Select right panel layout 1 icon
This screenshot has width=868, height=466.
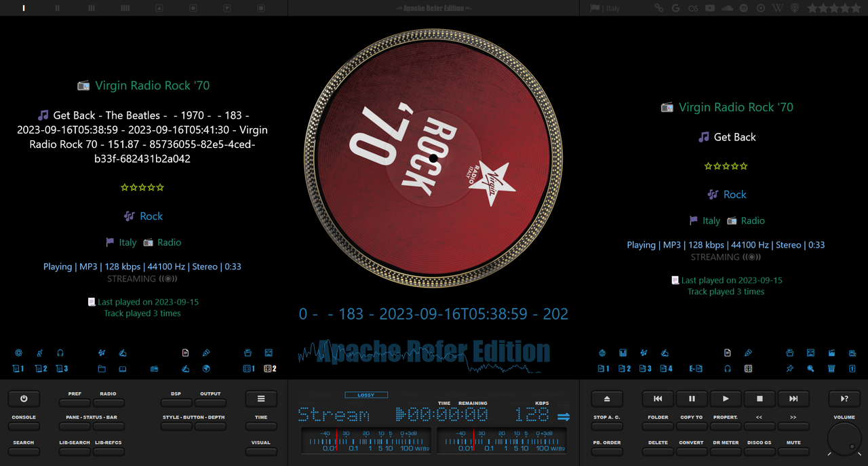pyautogui.click(x=604, y=368)
